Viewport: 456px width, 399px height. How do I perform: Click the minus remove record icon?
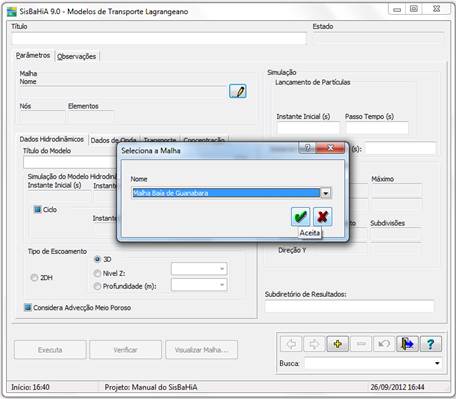click(x=361, y=344)
